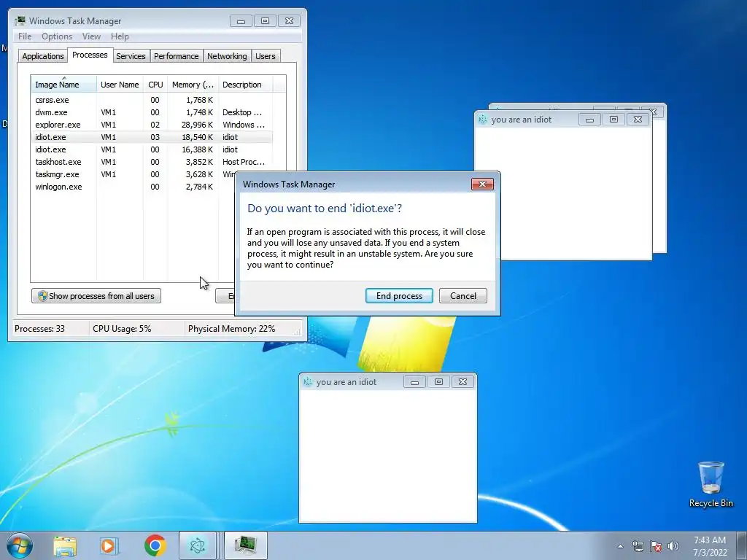Image resolution: width=747 pixels, height=560 pixels.
Task: Select idiot.exe using 16,388 K memory
Action: click(x=152, y=149)
